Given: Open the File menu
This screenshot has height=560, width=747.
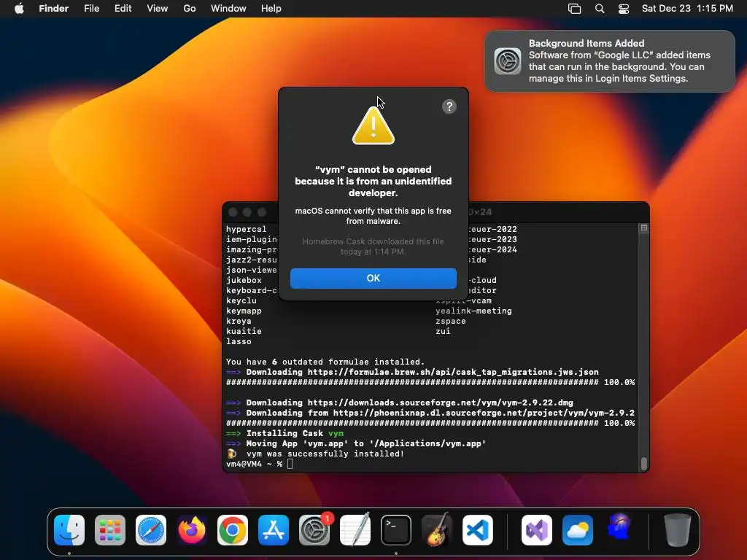Looking at the screenshot, I should pyautogui.click(x=91, y=9).
